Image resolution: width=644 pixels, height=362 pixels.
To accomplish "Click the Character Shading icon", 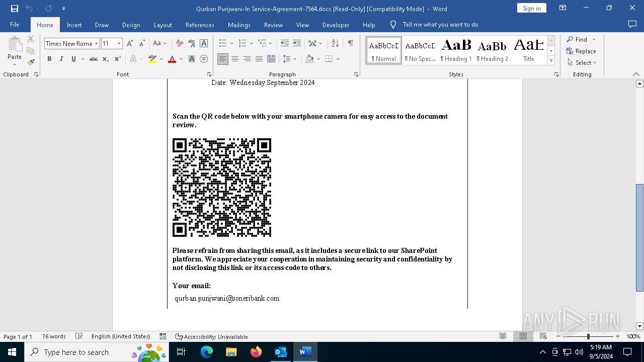I will (x=192, y=59).
